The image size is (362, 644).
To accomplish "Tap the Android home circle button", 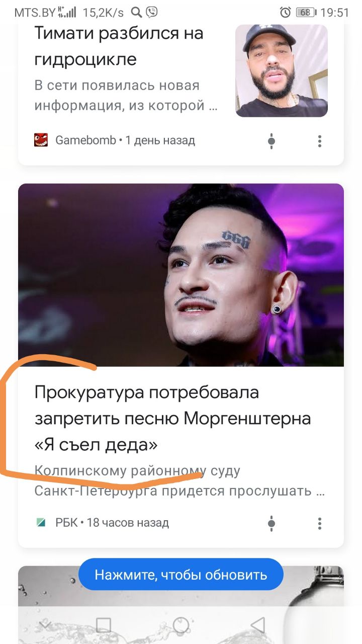I will click(180, 625).
